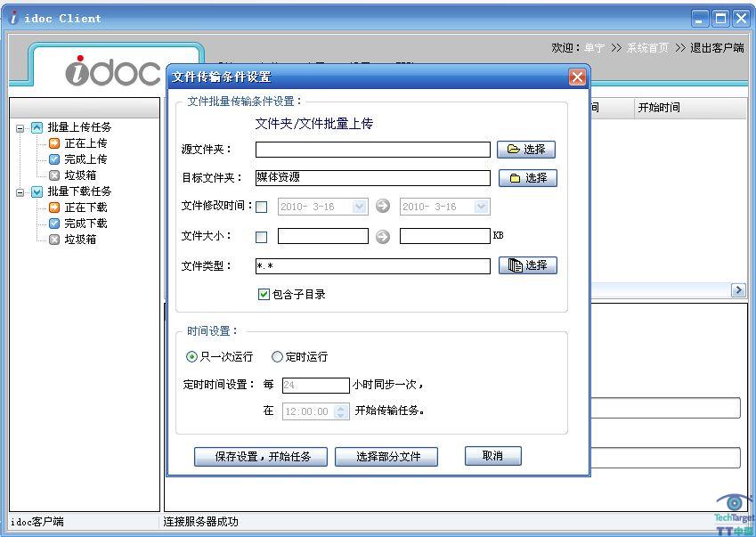Click the hours interval field showing 24

[x=316, y=385]
